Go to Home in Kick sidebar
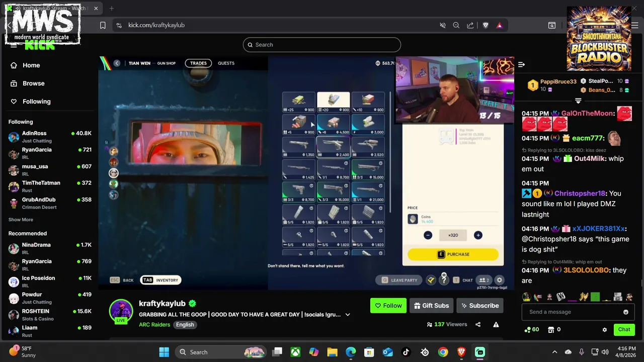 31,65
